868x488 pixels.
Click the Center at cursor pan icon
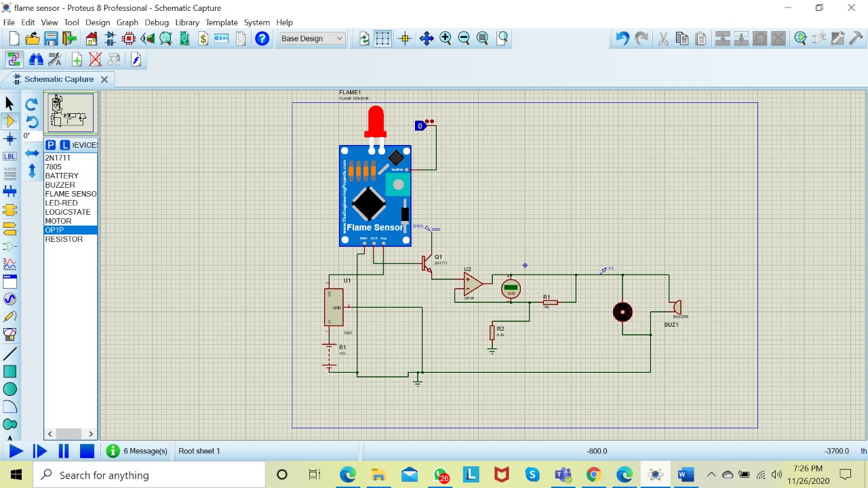(x=427, y=39)
